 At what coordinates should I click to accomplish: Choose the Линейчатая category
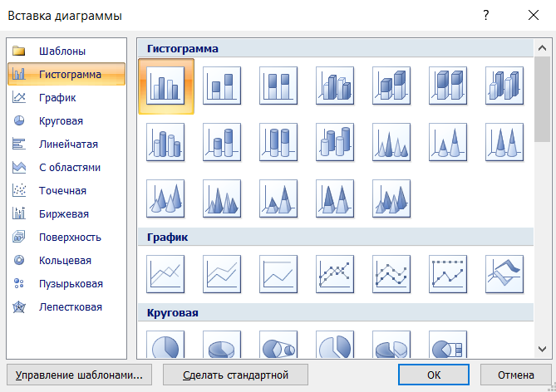click(x=66, y=144)
